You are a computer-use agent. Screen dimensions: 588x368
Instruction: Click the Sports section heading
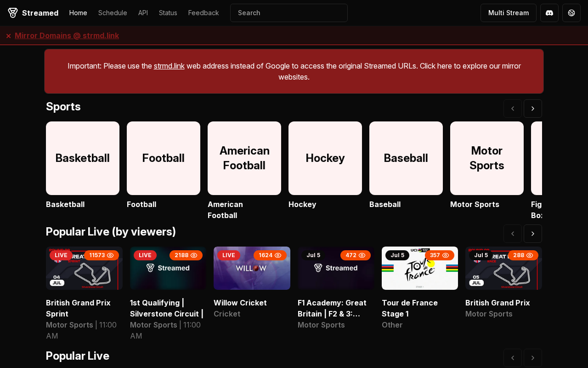click(63, 106)
